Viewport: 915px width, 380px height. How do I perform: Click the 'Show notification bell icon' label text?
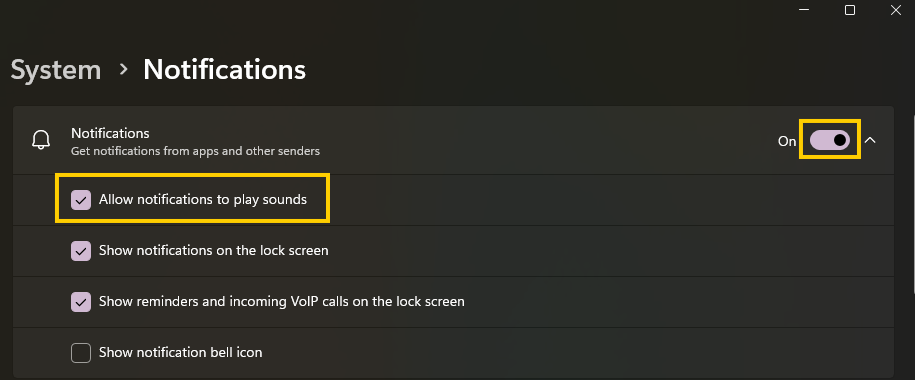(180, 353)
